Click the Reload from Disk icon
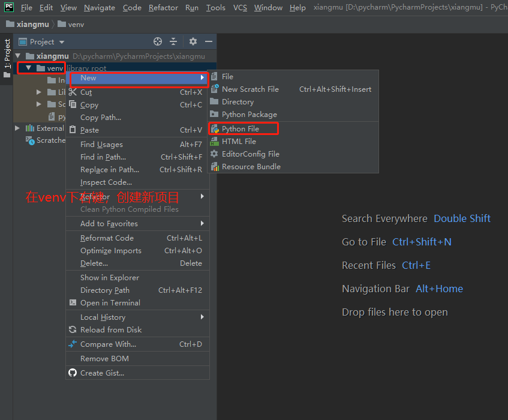508x420 pixels. (x=73, y=329)
